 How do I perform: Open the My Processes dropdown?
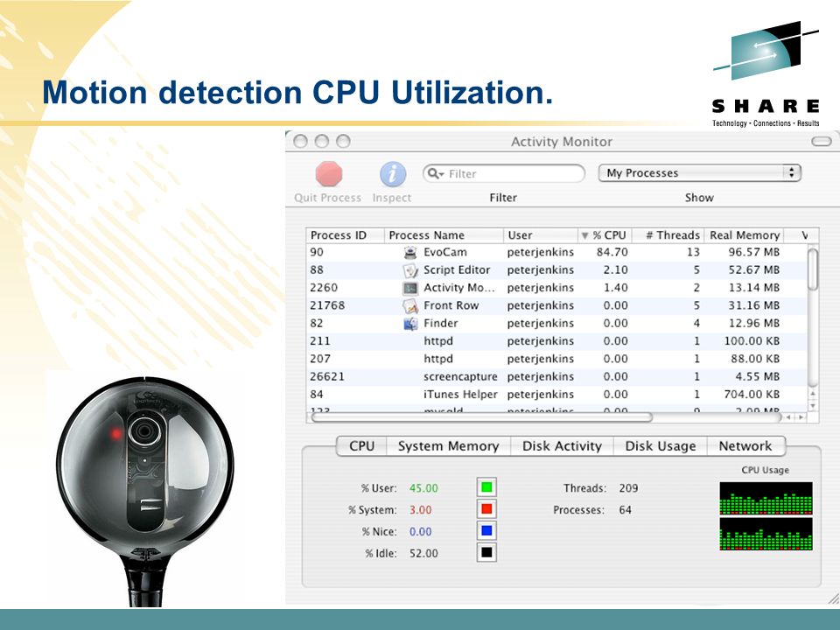click(699, 173)
